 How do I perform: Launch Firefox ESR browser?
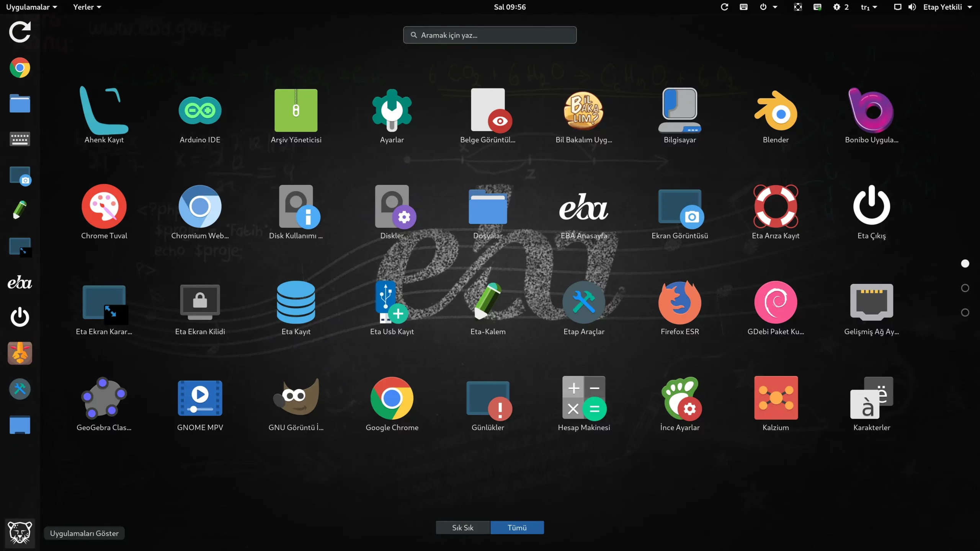(679, 302)
